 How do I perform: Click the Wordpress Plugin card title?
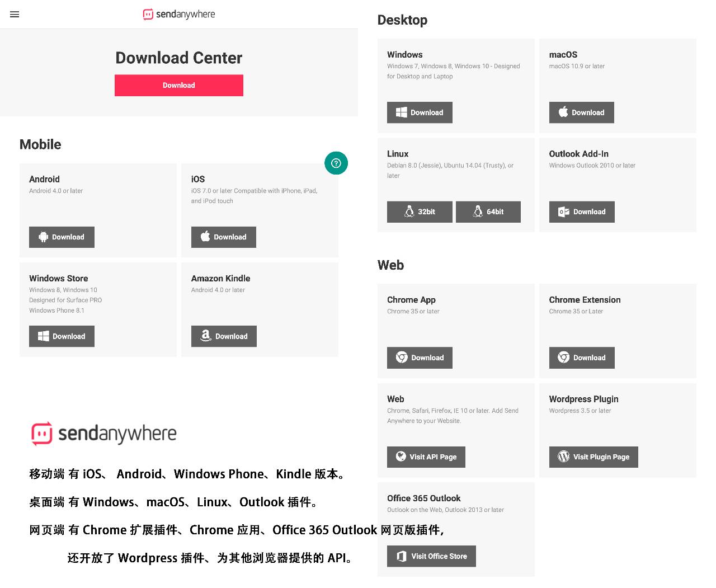tap(584, 399)
